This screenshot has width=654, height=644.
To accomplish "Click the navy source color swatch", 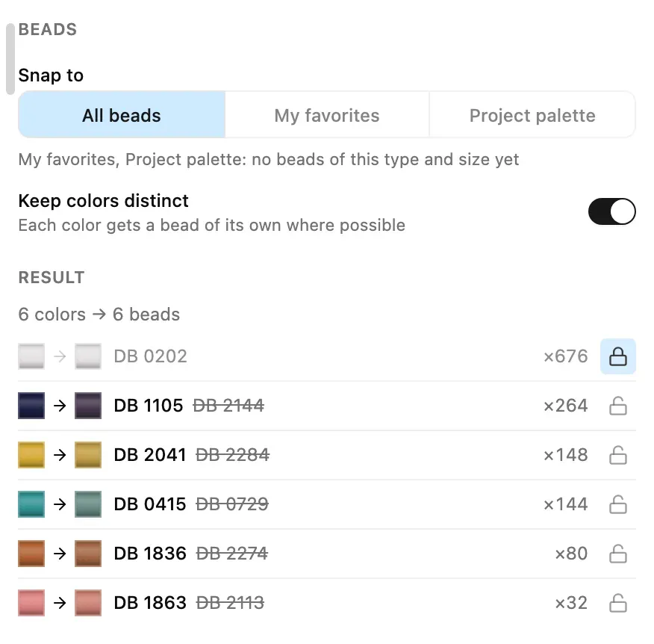I will [31, 405].
